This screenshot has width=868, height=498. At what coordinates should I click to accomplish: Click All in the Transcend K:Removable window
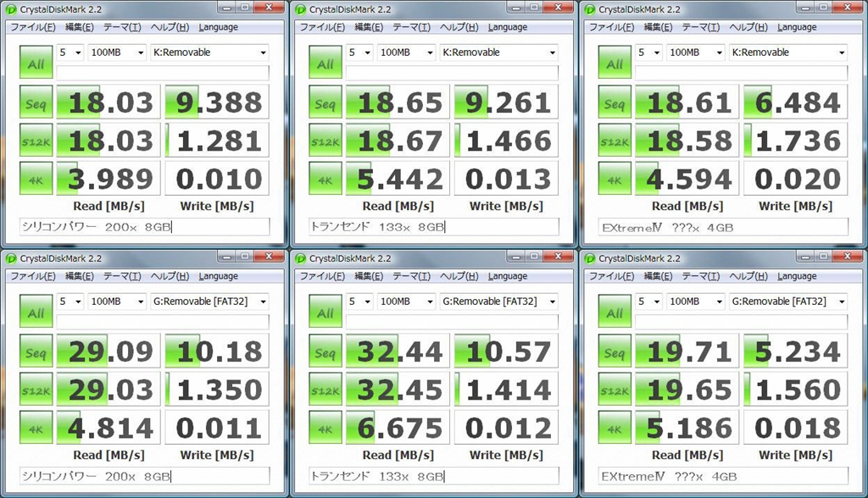[325, 62]
